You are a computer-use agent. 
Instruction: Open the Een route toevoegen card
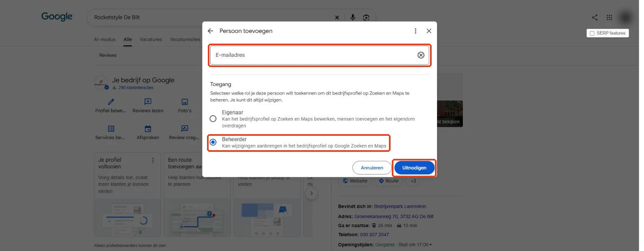point(197,195)
